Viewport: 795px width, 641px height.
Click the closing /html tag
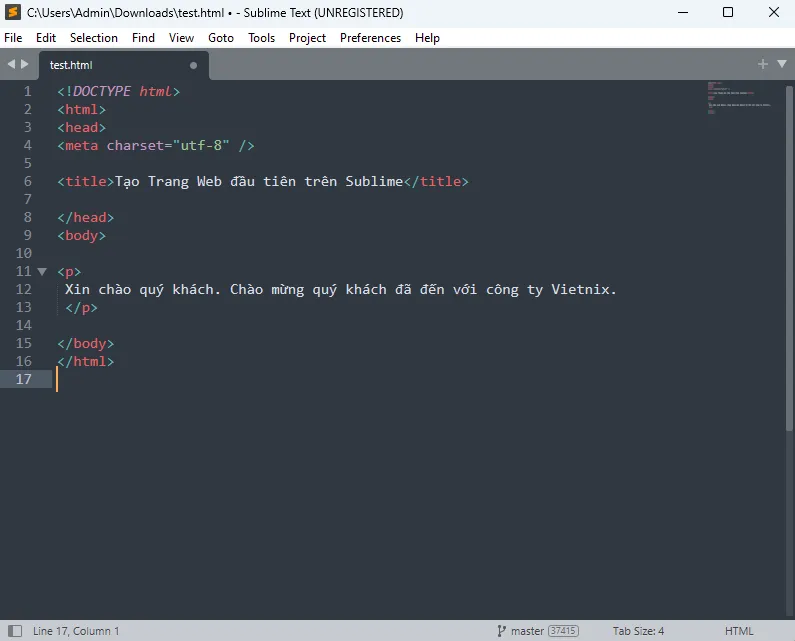[x=86, y=362]
